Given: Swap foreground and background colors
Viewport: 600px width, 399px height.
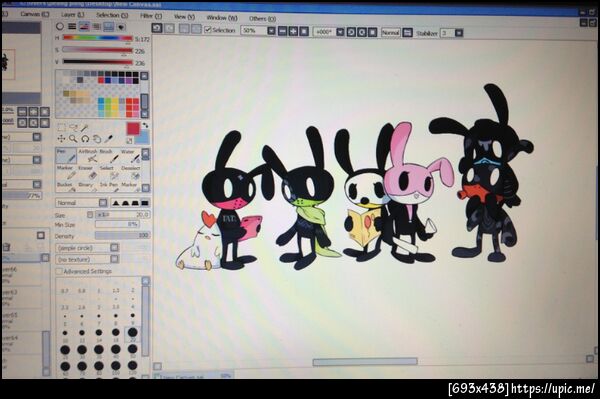Looking at the screenshot, I should 145,125.
